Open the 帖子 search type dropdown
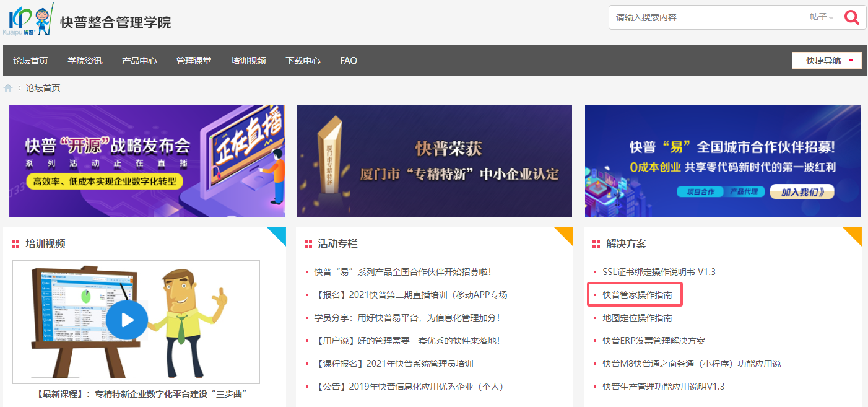 tap(821, 17)
